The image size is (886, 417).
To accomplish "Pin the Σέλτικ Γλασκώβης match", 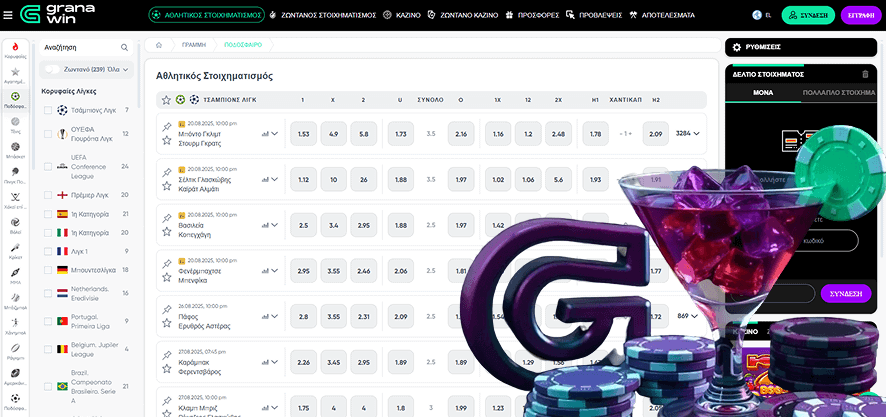I will pyautogui.click(x=167, y=173).
